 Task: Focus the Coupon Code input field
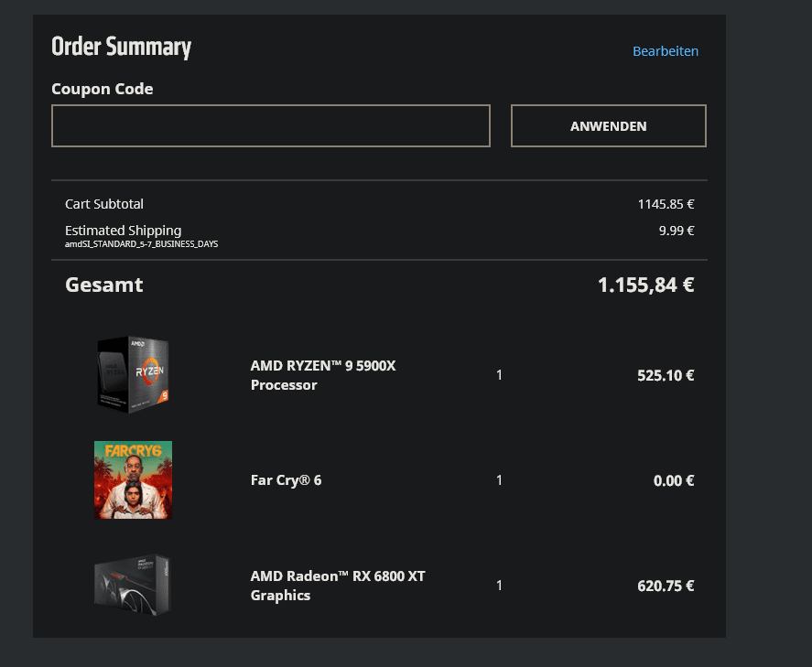pos(271,126)
